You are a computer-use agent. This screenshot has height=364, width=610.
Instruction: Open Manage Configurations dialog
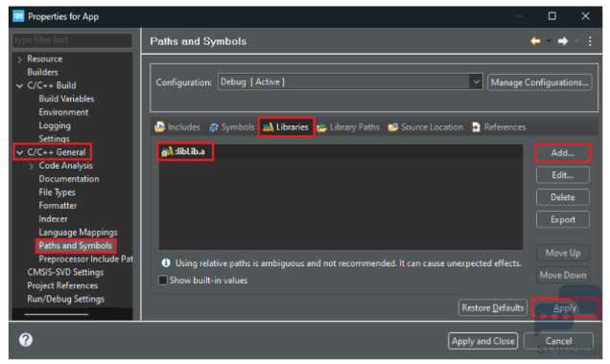(x=540, y=82)
